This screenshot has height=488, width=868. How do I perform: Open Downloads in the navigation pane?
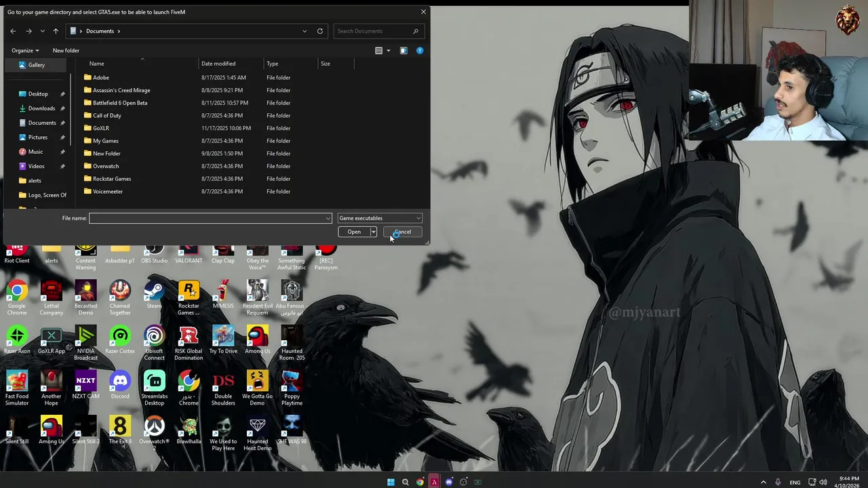point(41,108)
